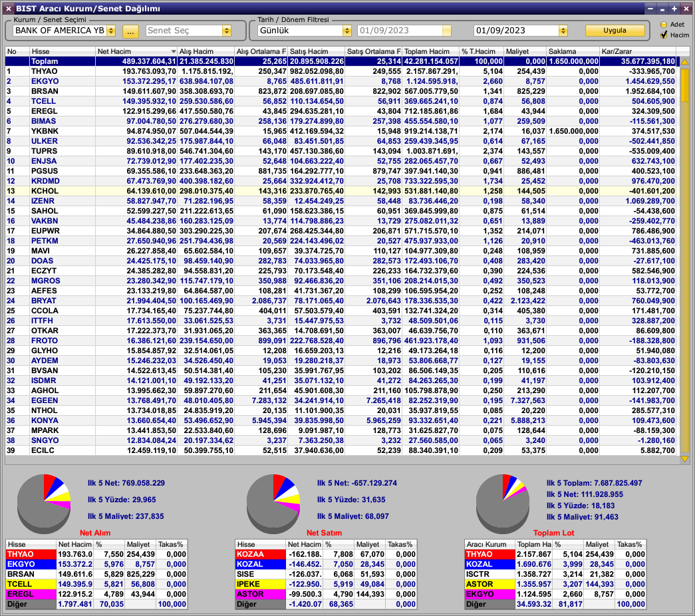Open the BANK OF AMERICA YB institution dropdown
The height and width of the screenshot is (616, 695).
[111, 31]
